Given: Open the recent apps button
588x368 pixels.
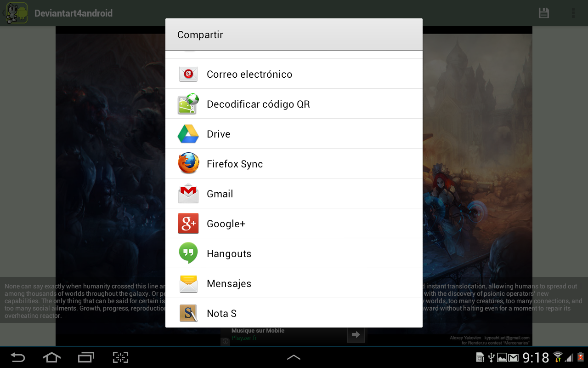Looking at the screenshot, I should 86,357.
